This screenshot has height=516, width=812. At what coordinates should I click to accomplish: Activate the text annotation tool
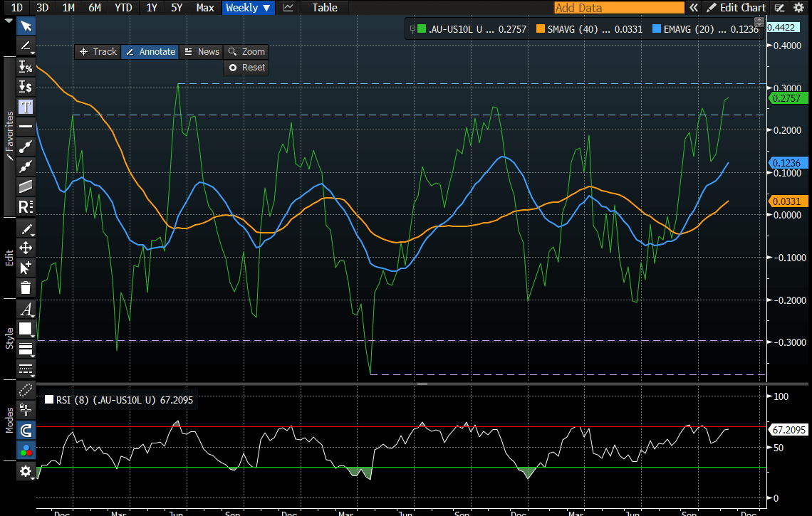pyautogui.click(x=26, y=107)
